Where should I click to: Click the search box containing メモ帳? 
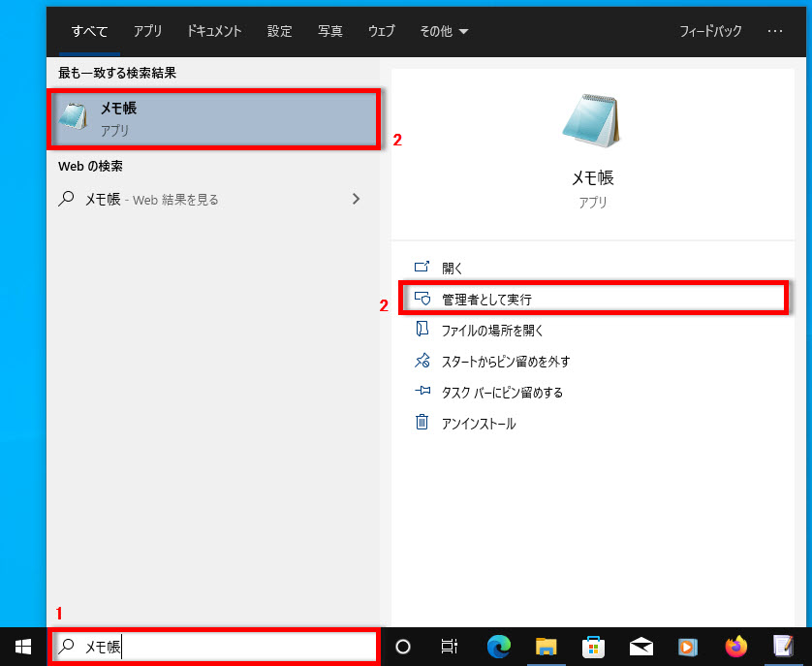click(x=213, y=647)
